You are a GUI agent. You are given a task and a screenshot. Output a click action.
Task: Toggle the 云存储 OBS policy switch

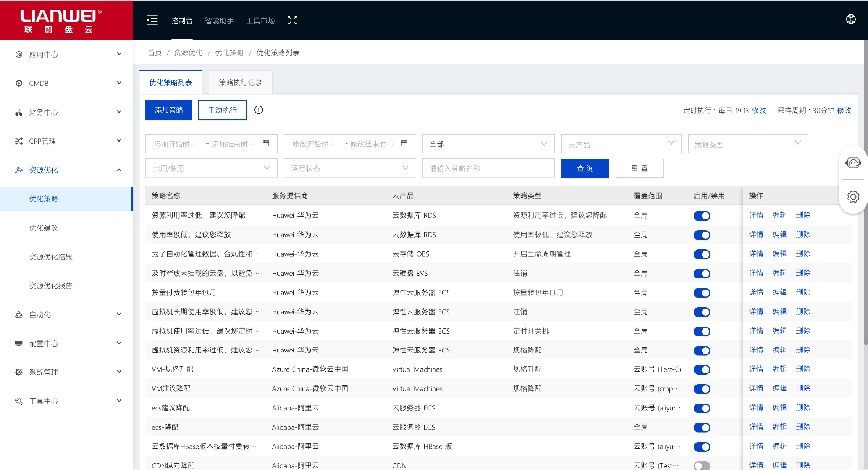[x=702, y=254]
